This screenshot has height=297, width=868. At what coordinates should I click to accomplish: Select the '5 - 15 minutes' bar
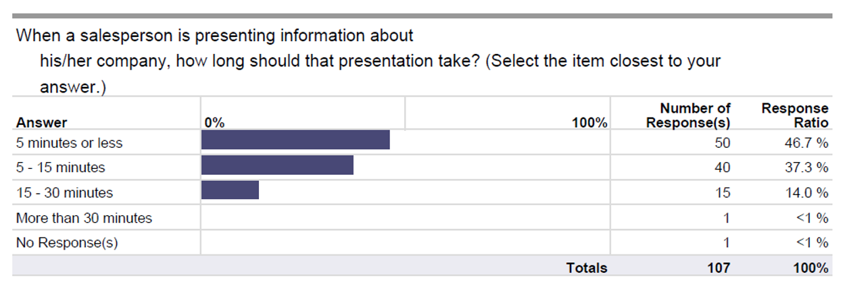coord(277,165)
